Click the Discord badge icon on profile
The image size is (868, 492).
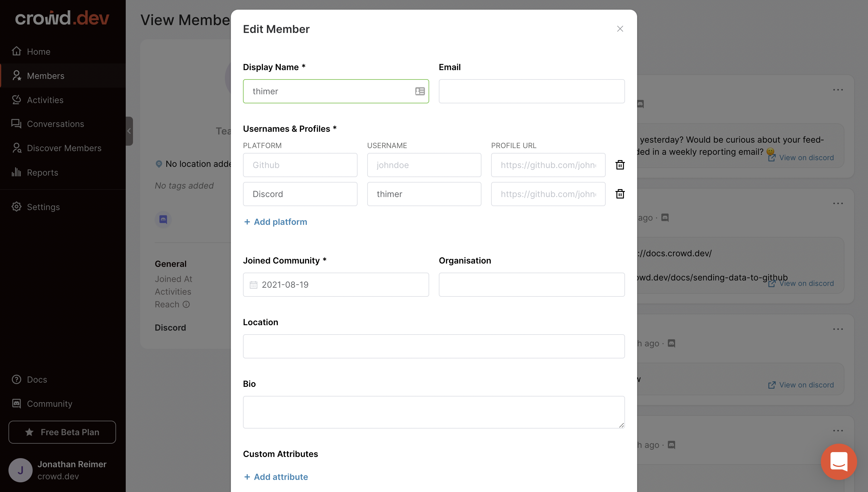[163, 219]
